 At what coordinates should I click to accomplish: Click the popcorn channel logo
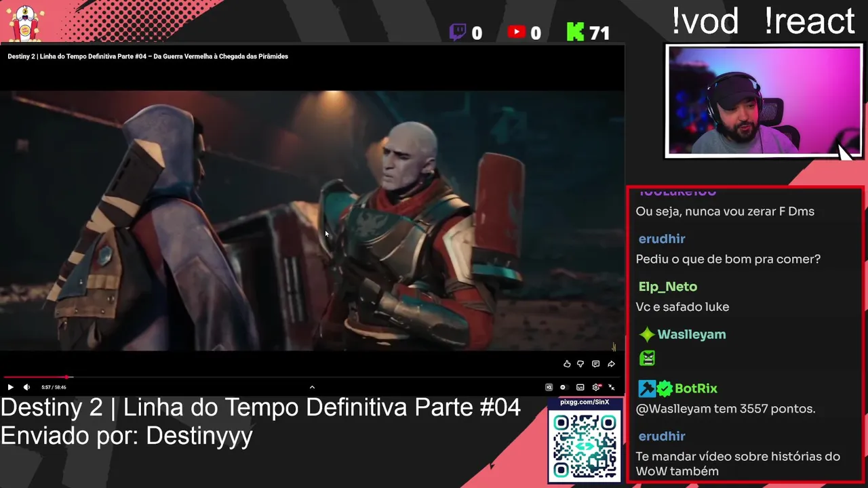24,22
